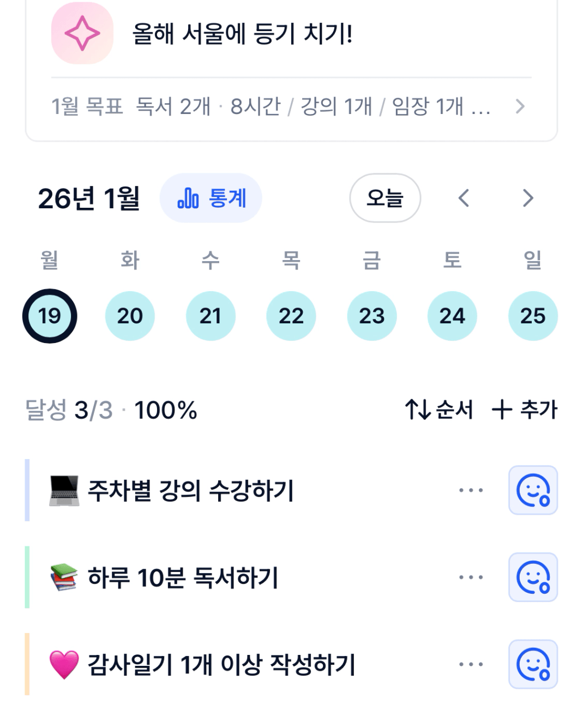
Task: Open more options for 감사일기 habit
Action: click(x=471, y=665)
